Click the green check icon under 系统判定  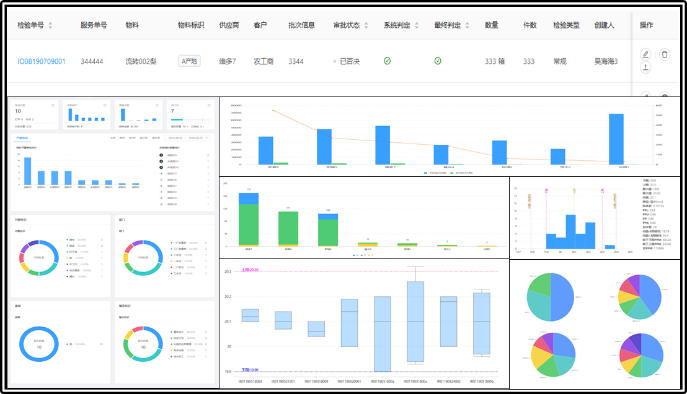pyautogui.click(x=387, y=61)
